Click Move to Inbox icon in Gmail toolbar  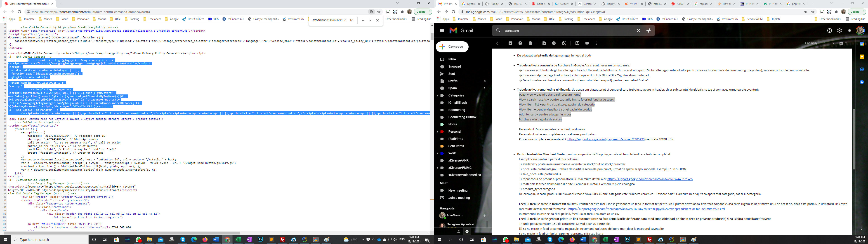pyautogui.click(x=577, y=43)
